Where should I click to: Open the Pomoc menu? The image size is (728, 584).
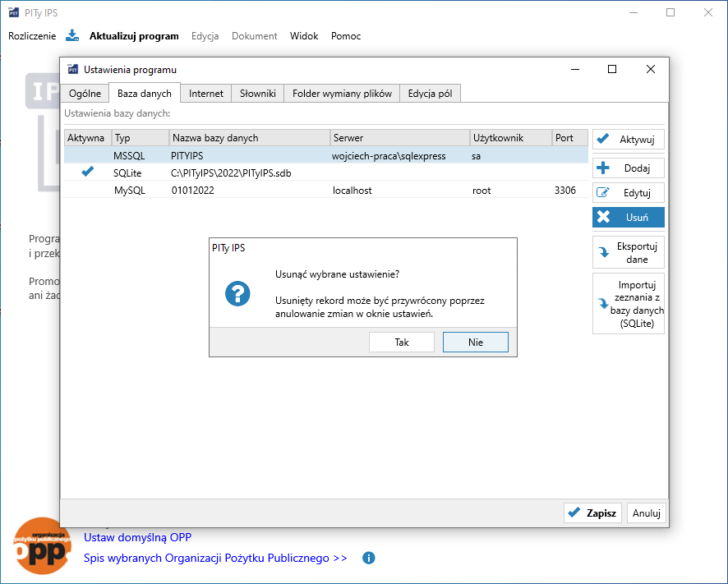pyautogui.click(x=346, y=36)
